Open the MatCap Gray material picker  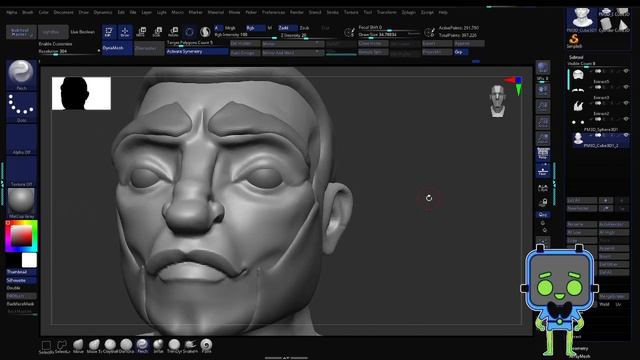[x=21, y=203]
